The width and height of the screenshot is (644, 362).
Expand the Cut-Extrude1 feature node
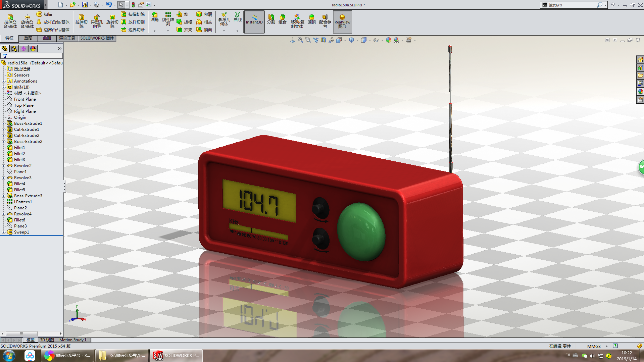tap(3, 130)
